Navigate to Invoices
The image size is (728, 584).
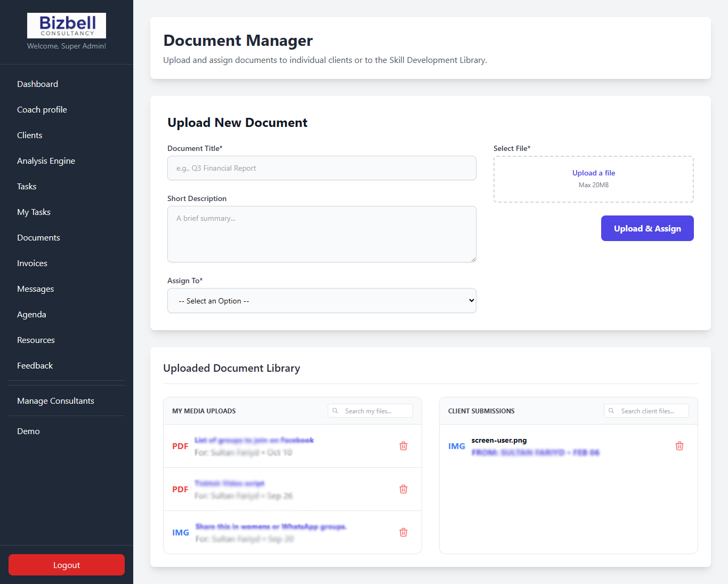pos(32,263)
